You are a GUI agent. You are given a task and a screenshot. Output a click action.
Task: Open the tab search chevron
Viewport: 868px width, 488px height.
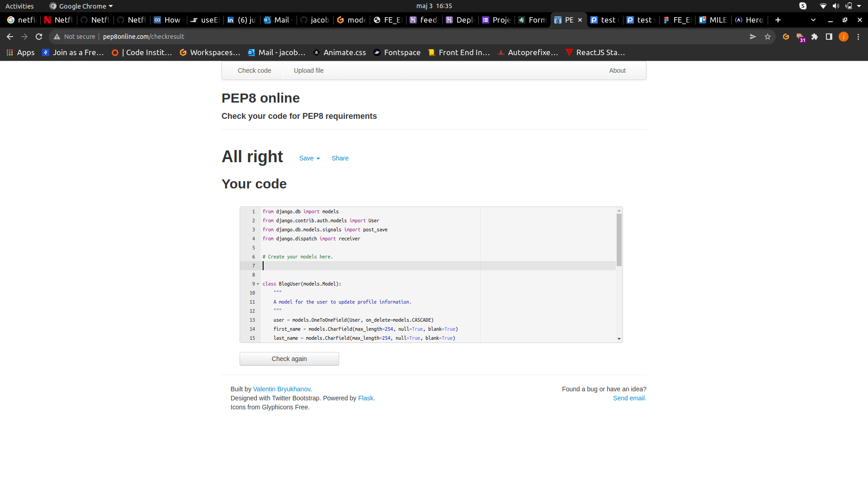click(x=813, y=20)
